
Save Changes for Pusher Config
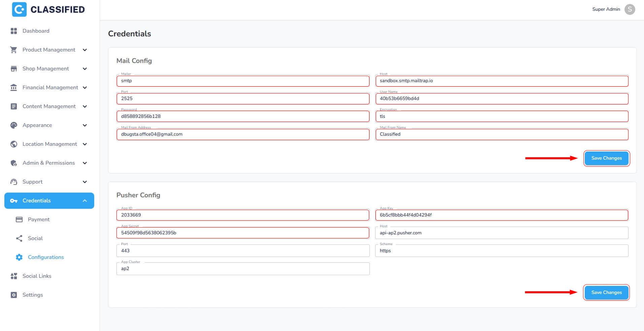pos(606,293)
